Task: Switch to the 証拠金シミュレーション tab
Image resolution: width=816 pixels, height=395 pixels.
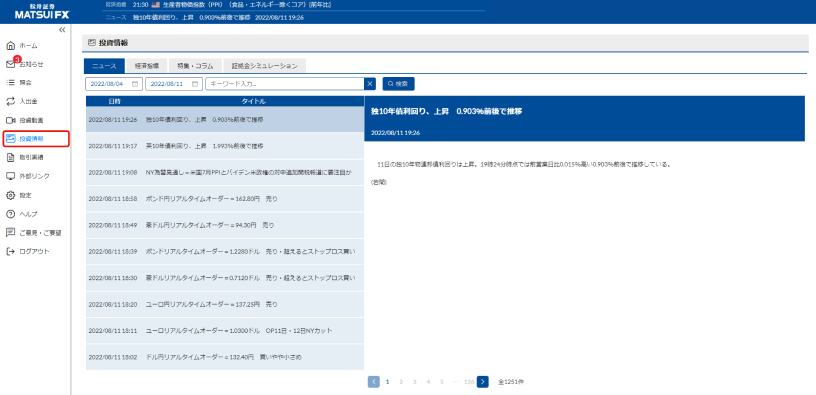Action: pyautogui.click(x=264, y=66)
